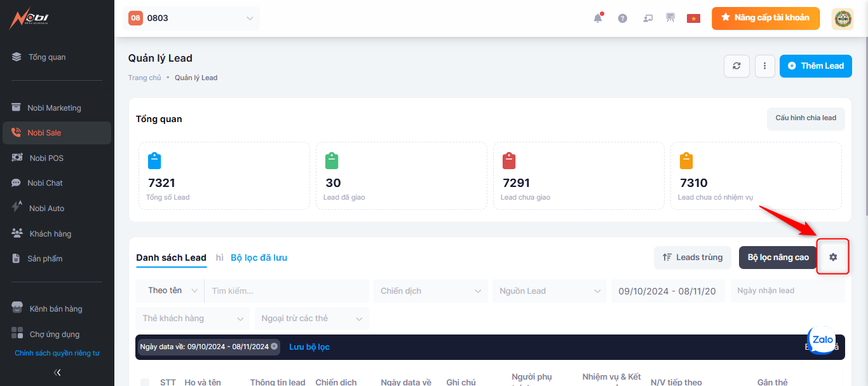Image resolution: width=868 pixels, height=386 pixels.
Task: Remove the 'Ngày data về' filter tag
Action: click(x=274, y=347)
